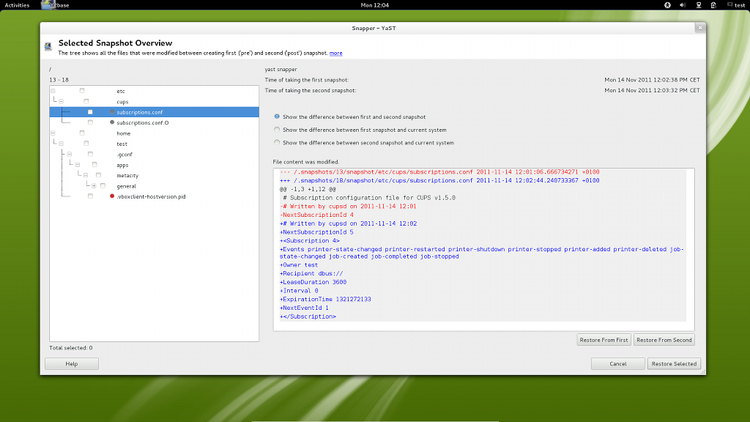Expand the general folder node
Image resolution: width=750 pixels, height=422 pixels.
93,186
